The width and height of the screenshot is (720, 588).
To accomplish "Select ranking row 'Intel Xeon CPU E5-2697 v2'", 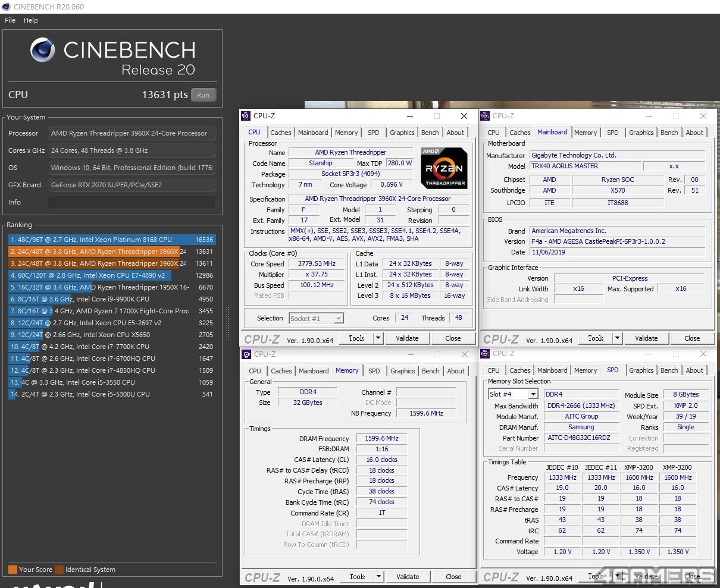I will click(112, 323).
